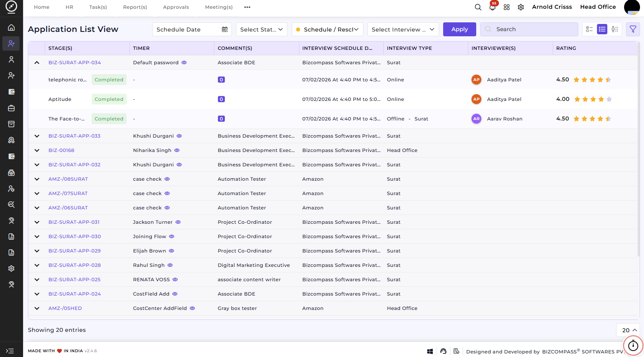Screen dimensions: 644x357
Task: Open the Select Interview dropdown
Action: coord(403,29)
